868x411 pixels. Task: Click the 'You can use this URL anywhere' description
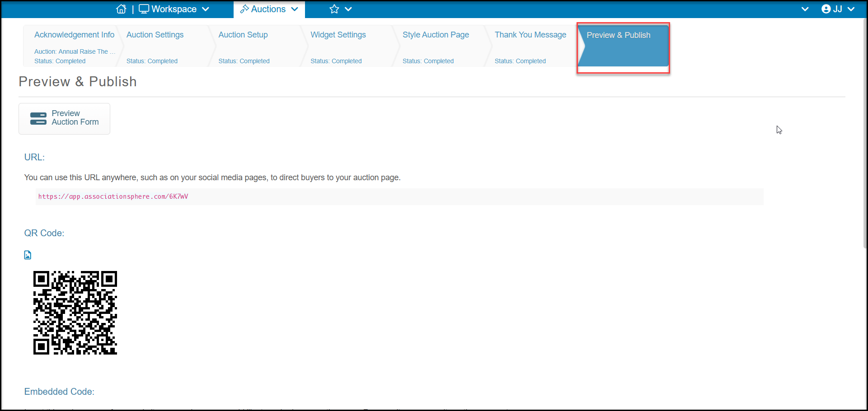tap(212, 177)
